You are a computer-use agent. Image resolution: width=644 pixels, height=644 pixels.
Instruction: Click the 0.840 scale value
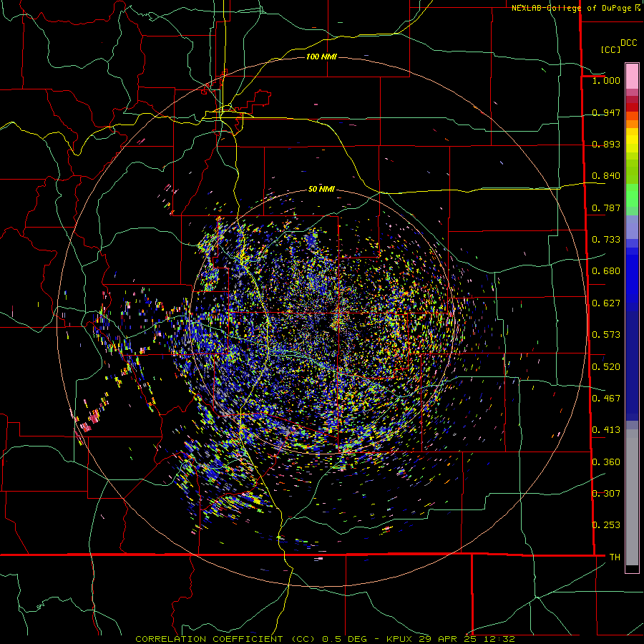tap(606, 176)
